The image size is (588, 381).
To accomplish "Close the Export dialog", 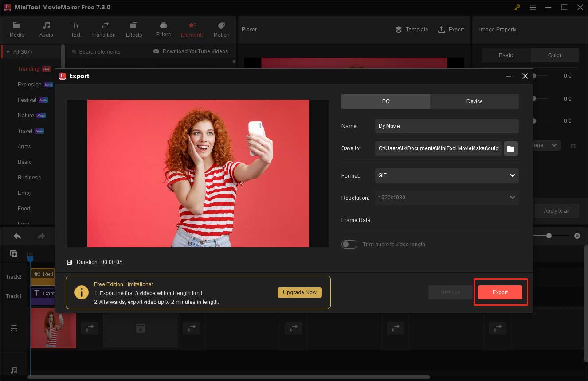I will (x=525, y=76).
